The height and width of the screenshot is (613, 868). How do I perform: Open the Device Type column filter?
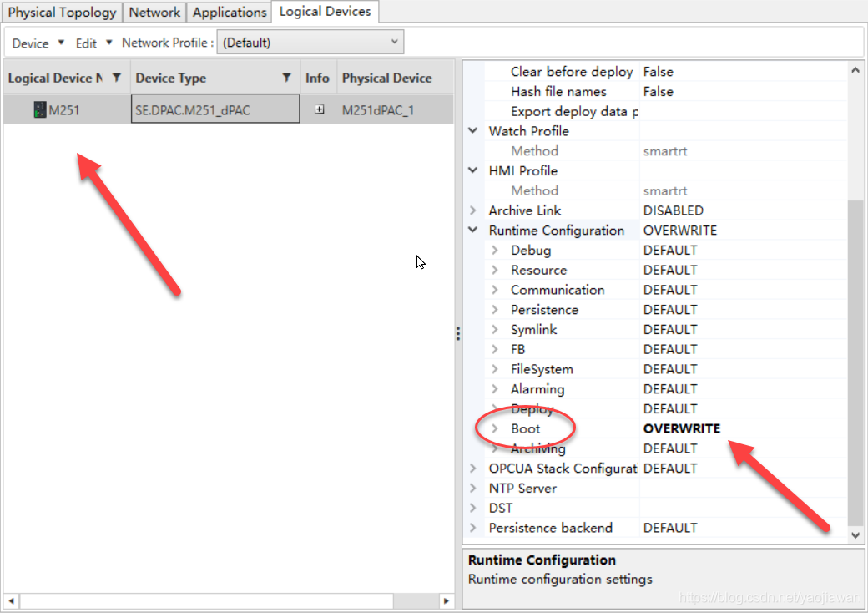coord(286,78)
